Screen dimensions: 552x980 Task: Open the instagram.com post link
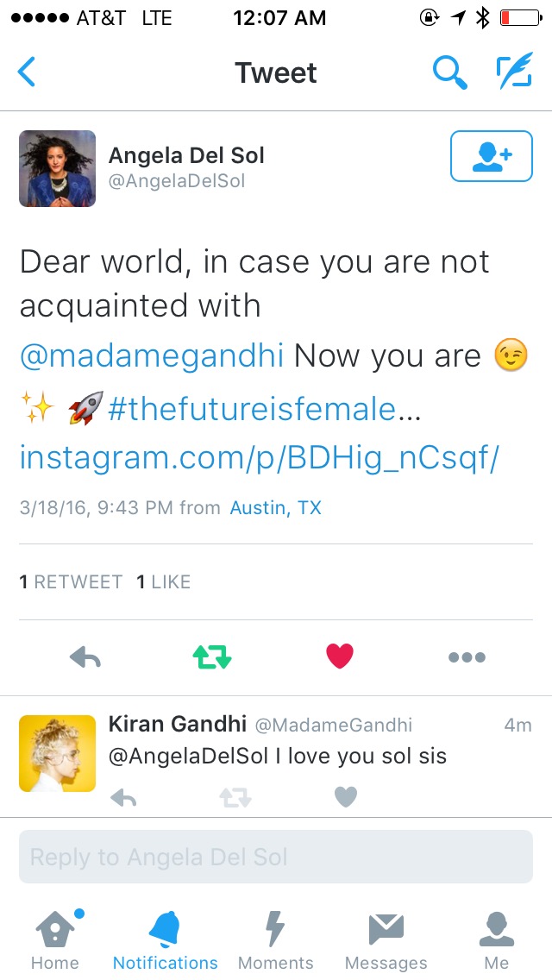tap(259, 458)
